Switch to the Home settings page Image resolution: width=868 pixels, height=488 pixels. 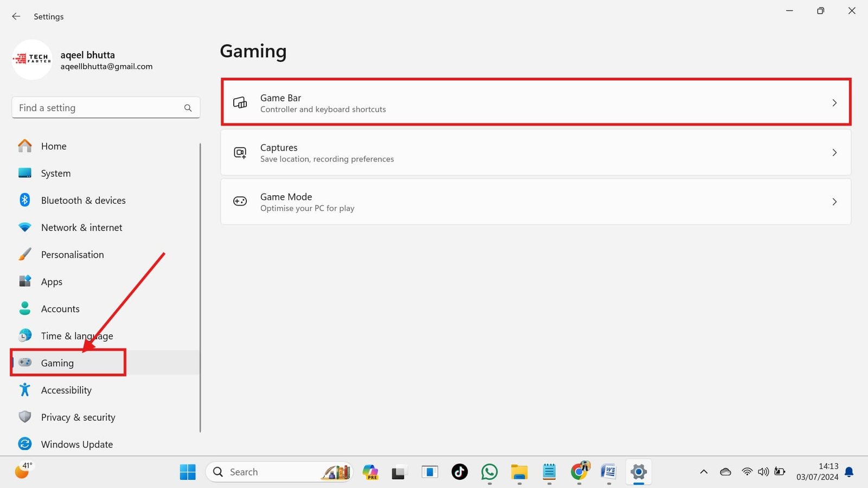[54, 146]
